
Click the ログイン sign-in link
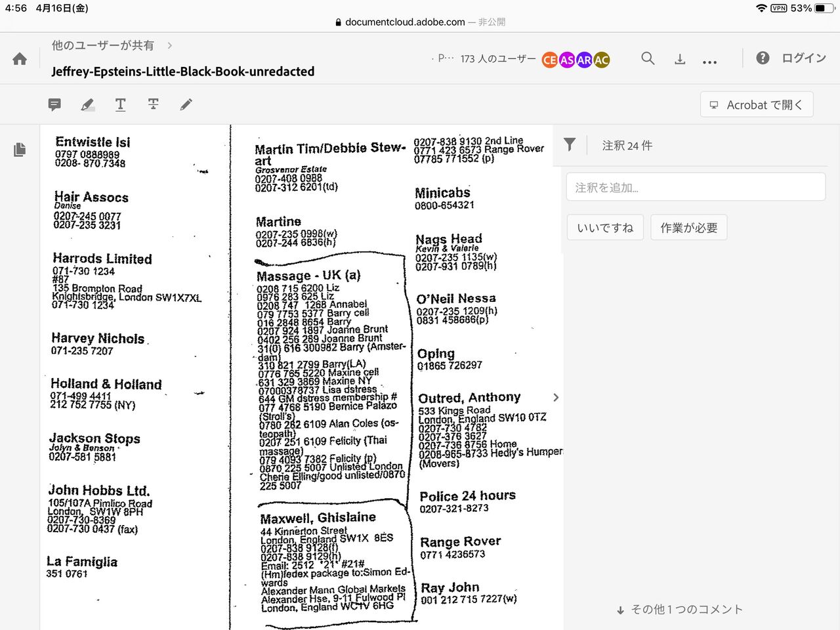[x=804, y=58]
